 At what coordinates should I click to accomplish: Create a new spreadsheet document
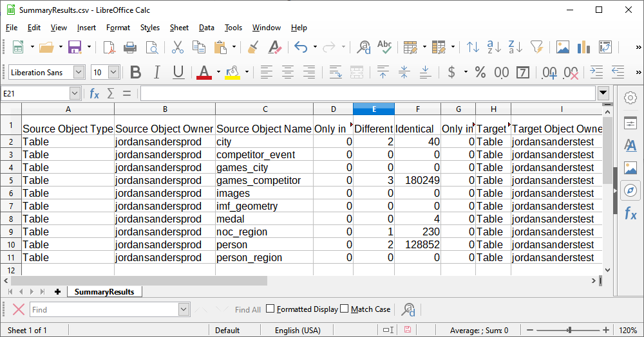pos(18,47)
